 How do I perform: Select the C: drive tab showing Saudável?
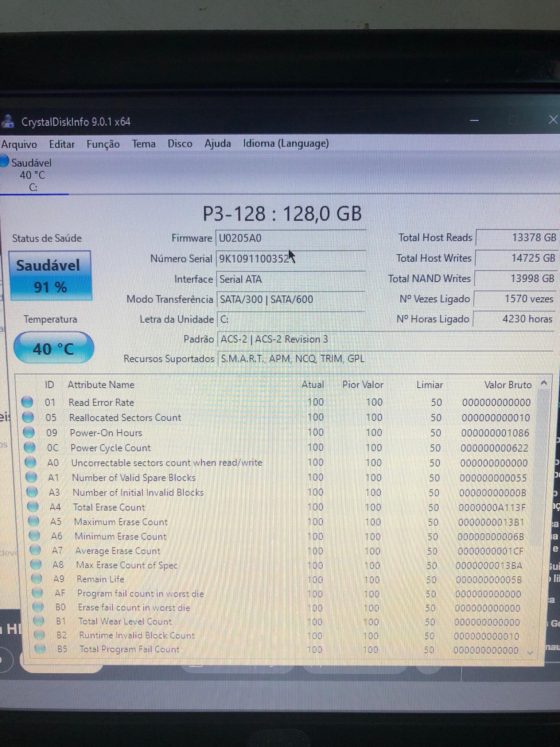[33, 175]
